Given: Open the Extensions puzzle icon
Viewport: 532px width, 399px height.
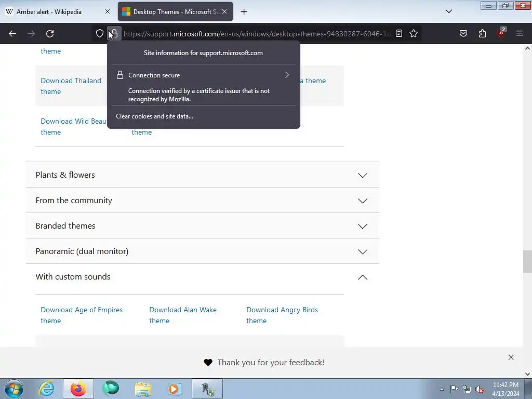Looking at the screenshot, I should tap(482, 33).
